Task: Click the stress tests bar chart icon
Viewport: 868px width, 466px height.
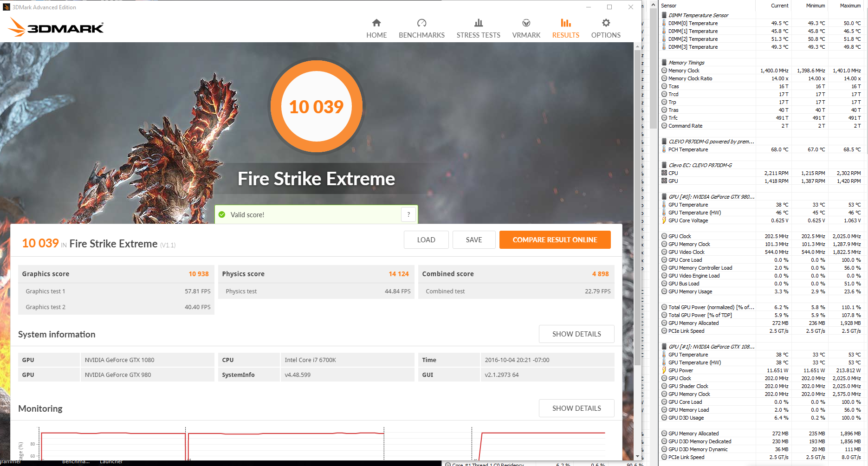Action: [479, 23]
